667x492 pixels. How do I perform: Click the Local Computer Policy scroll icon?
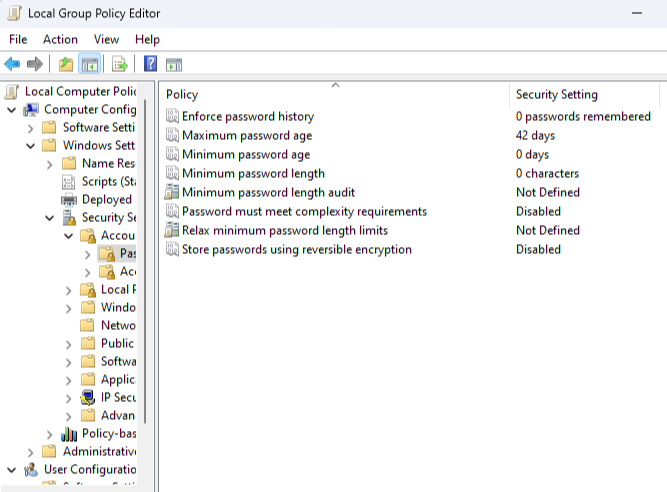coord(12,91)
